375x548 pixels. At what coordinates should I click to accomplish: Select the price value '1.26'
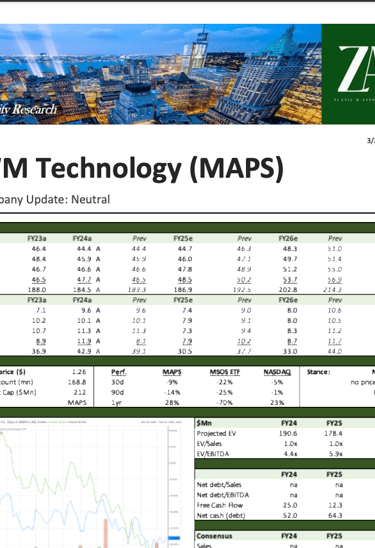point(79,372)
